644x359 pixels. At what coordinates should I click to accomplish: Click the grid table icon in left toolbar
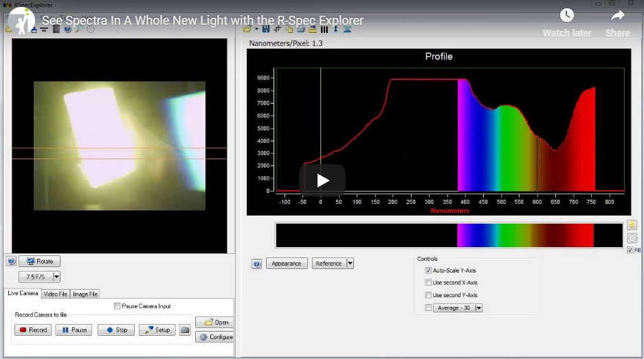pos(56,29)
